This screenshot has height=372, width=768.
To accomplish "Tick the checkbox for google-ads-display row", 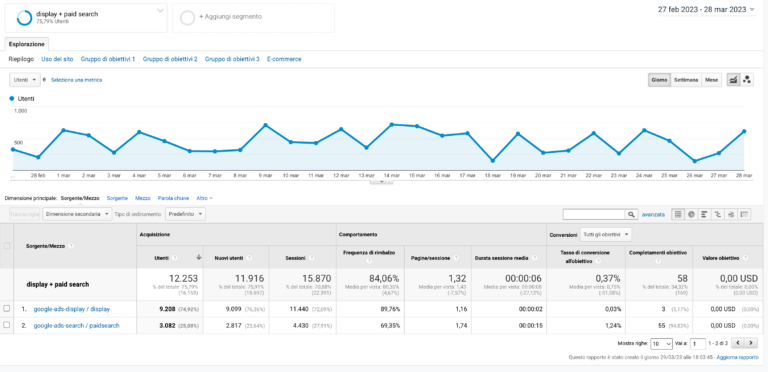I will pos(7,309).
